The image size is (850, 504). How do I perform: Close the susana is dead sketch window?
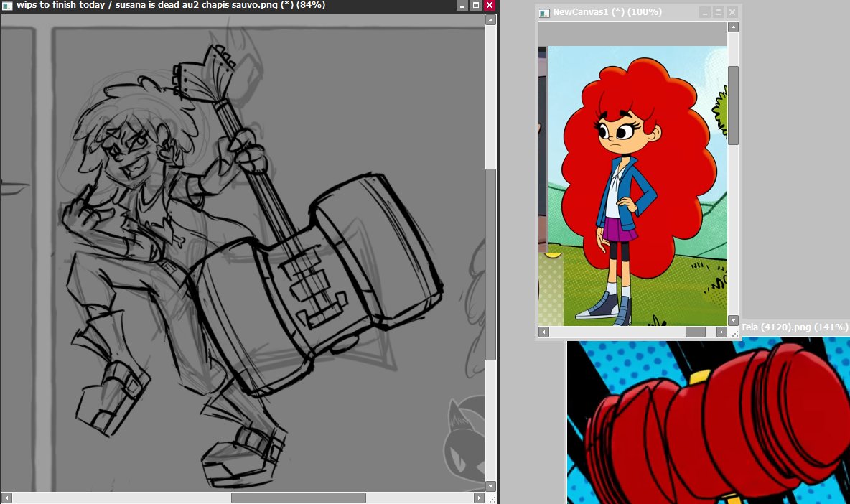click(490, 6)
